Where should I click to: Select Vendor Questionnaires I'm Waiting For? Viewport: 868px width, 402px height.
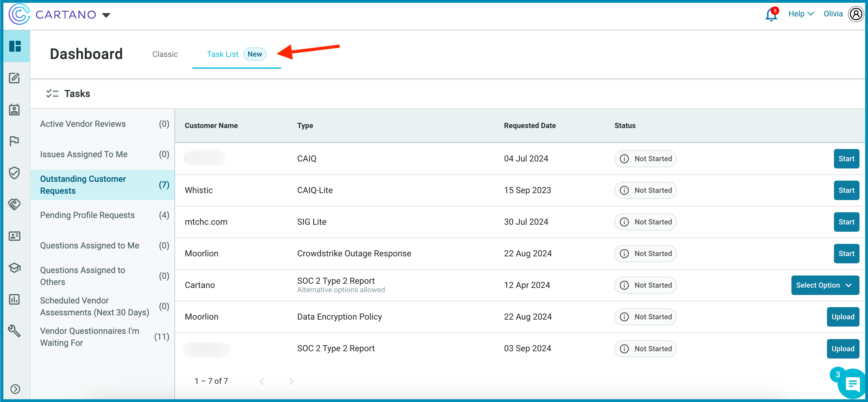pyautogui.click(x=102, y=337)
